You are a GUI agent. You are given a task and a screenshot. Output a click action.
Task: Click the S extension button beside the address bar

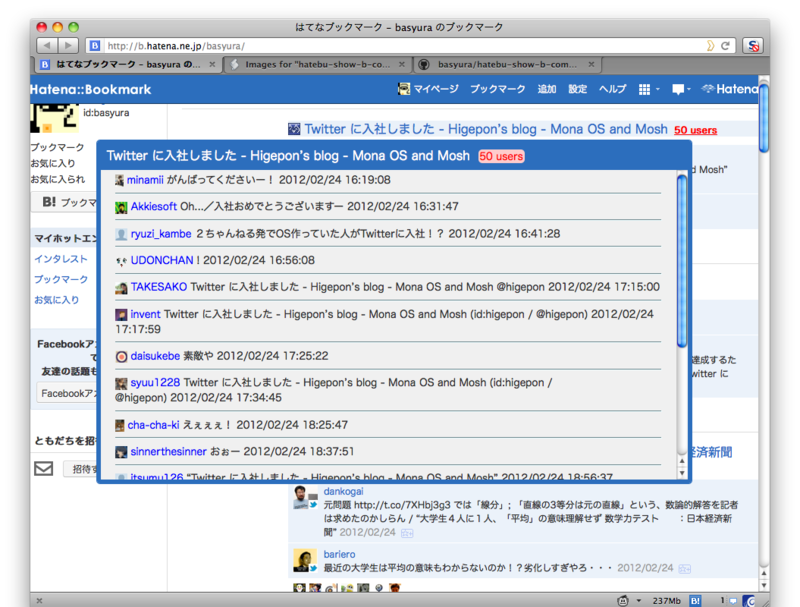tap(753, 45)
